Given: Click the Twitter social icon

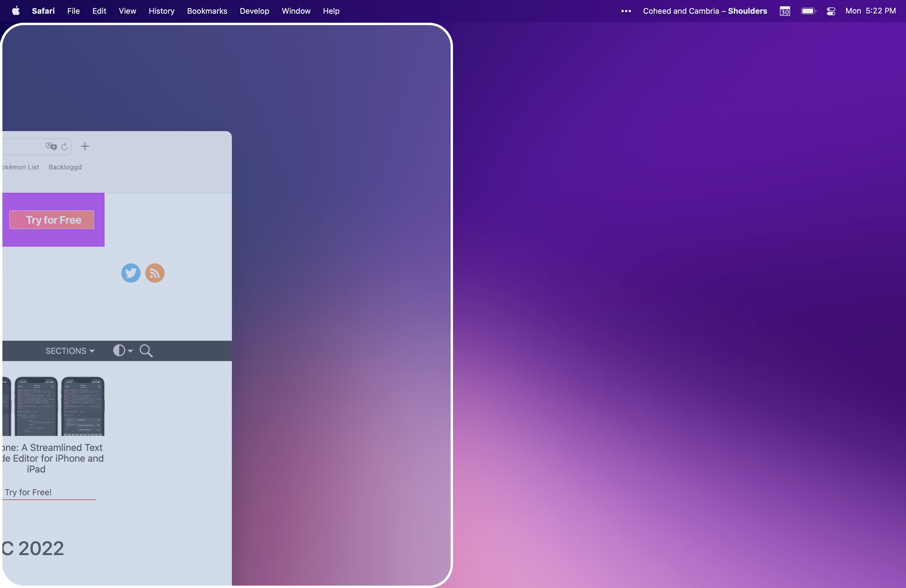Looking at the screenshot, I should click(130, 272).
